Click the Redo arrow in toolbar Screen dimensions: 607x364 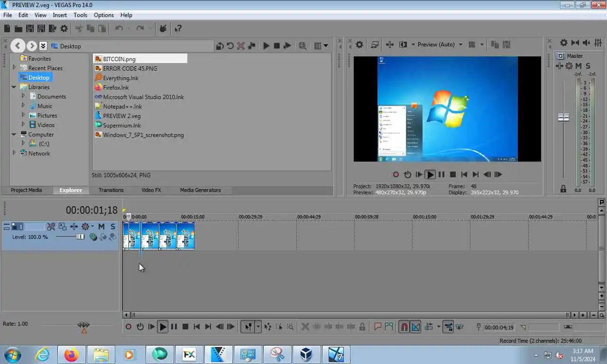coord(140,29)
